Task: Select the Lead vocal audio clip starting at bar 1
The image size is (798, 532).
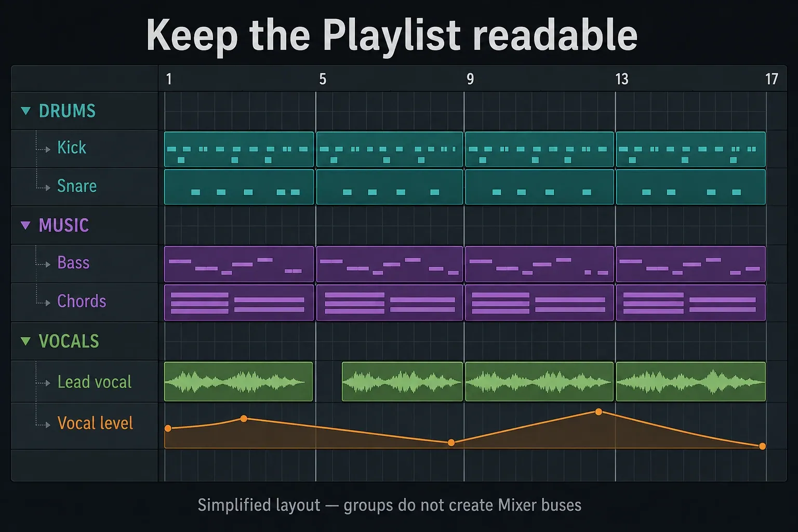Action: [x=238, y=382]
